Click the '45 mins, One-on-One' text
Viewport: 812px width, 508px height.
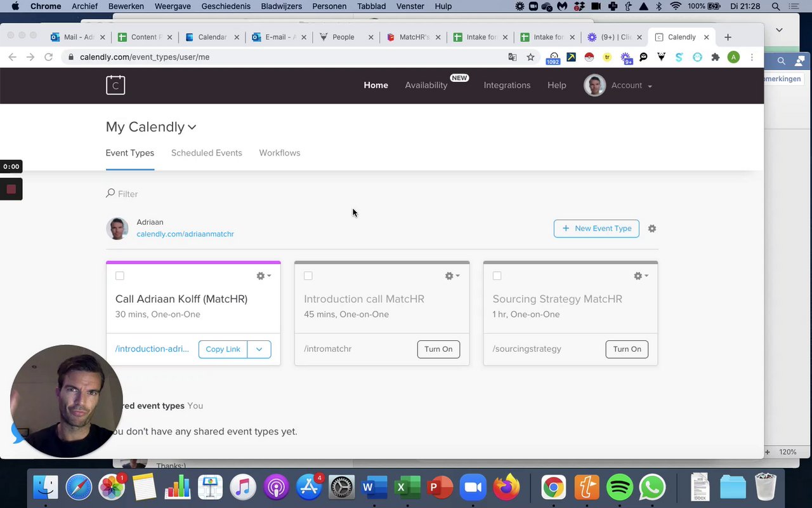(x=346, y=314)
